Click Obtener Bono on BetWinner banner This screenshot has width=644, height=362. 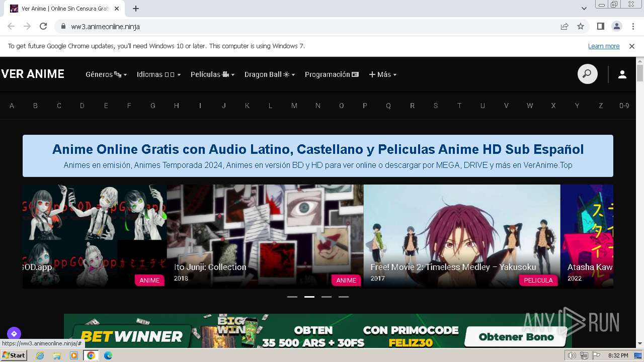[516, 337]
